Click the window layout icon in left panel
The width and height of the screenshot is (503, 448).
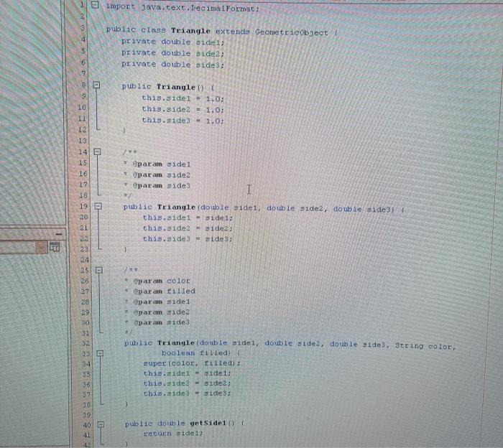55,247
